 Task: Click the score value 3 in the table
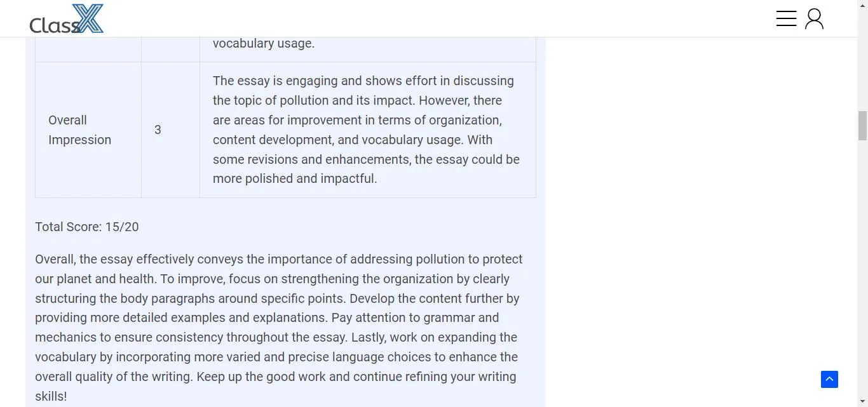click(x=158, y=130)
